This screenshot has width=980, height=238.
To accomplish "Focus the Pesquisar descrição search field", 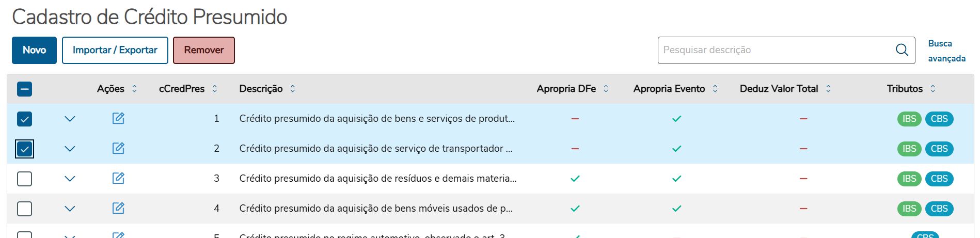I will tap(774, 50).
